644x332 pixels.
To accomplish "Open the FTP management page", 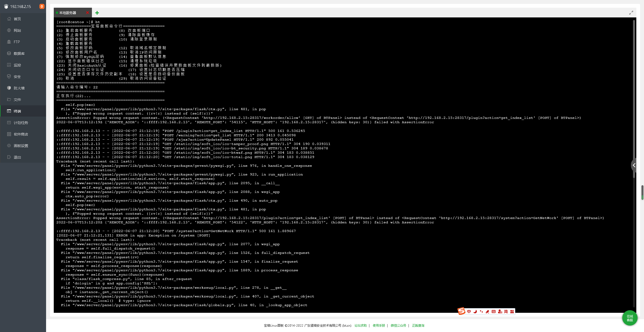I will click(17, 42).
